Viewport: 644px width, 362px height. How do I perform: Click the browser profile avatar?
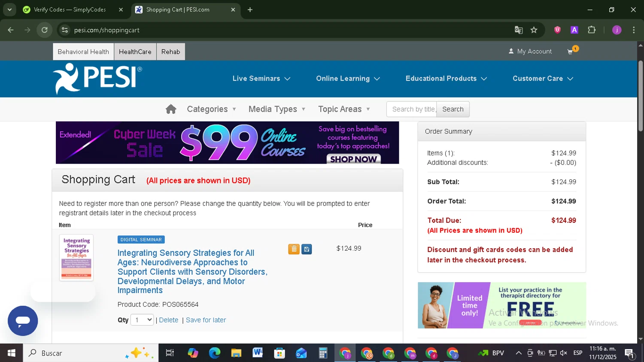pyautogui.click(x=617, y=30)
